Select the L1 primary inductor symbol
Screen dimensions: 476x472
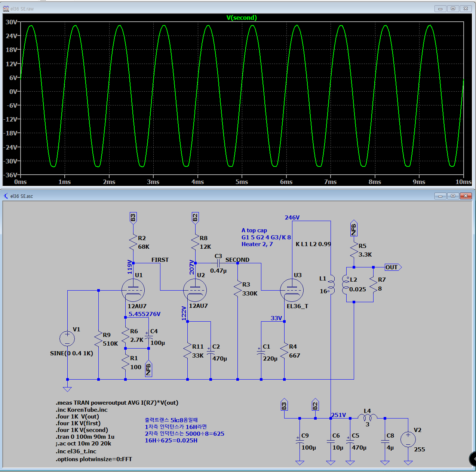[x=331, y=285]
